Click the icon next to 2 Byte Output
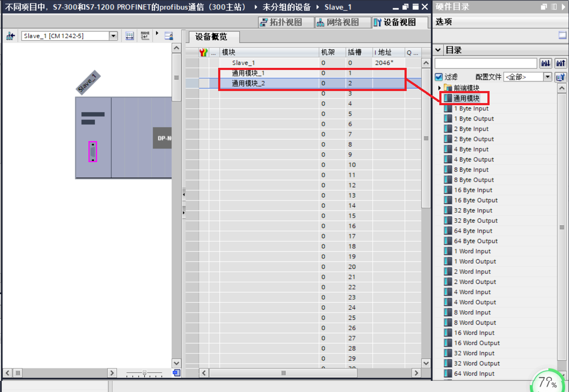Screen dimensions: 569x392 click(448, 139)
